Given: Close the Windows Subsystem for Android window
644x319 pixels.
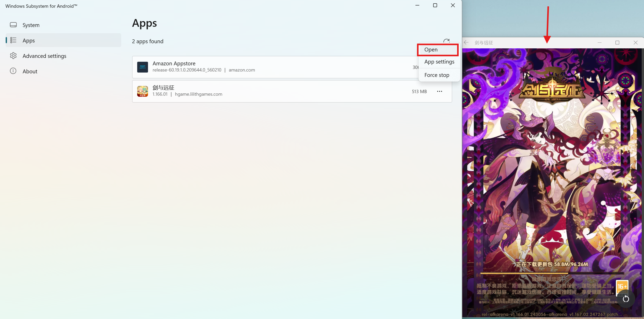Looking at the screenshot, I should click(453, 5).
